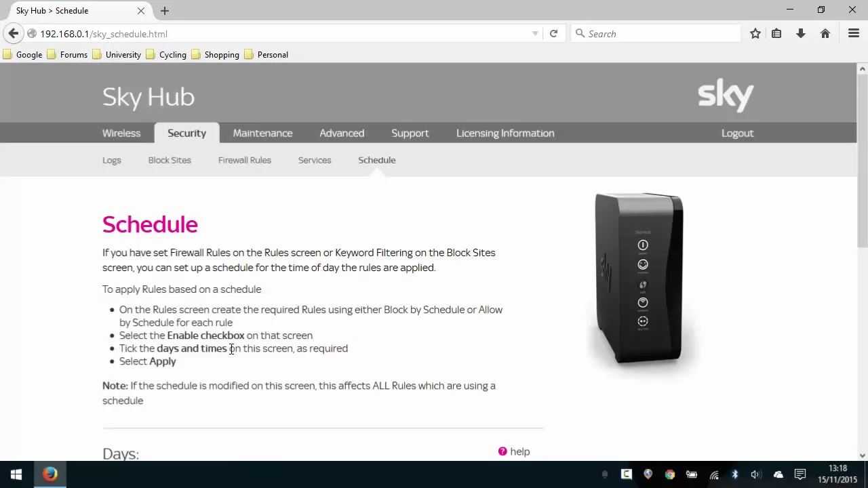
Task: Open the Wireless tab
Action: (x=121, y=133)
